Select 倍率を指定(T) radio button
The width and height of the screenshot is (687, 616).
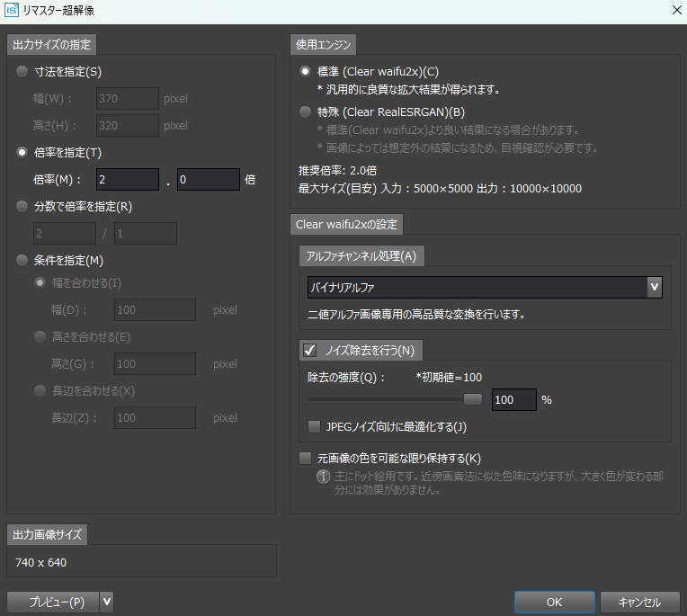point(22,153)
